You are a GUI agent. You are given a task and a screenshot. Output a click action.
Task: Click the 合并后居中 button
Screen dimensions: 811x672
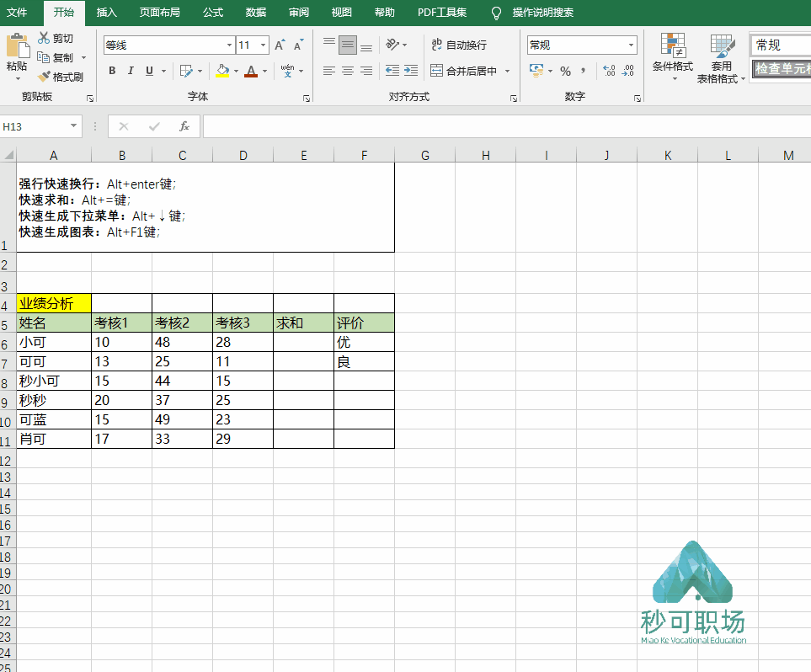pos(464,71)
